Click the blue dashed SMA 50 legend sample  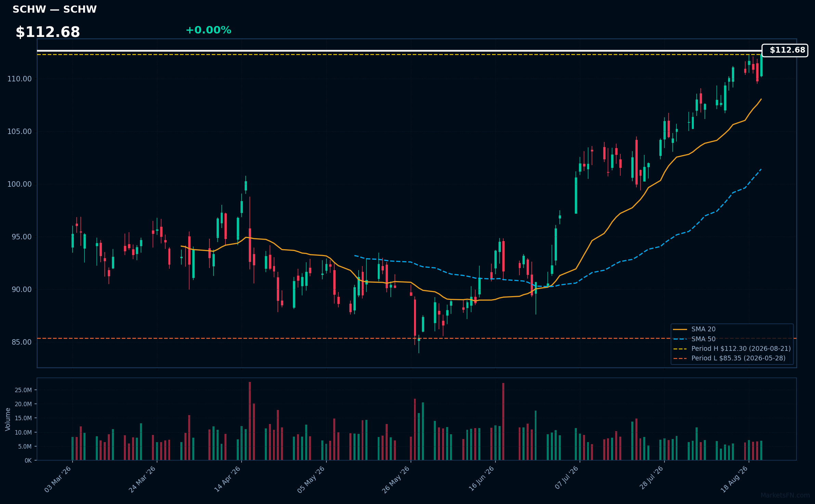680,339
